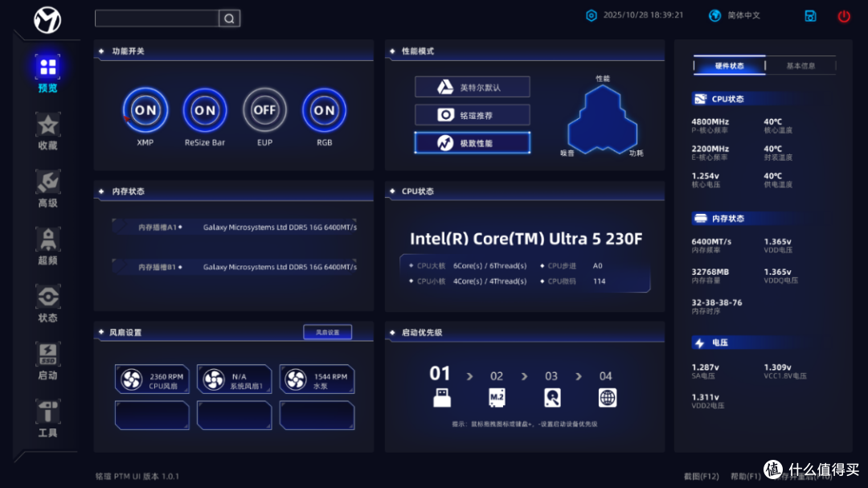Click the 风扇设置 button

(327, 332)
